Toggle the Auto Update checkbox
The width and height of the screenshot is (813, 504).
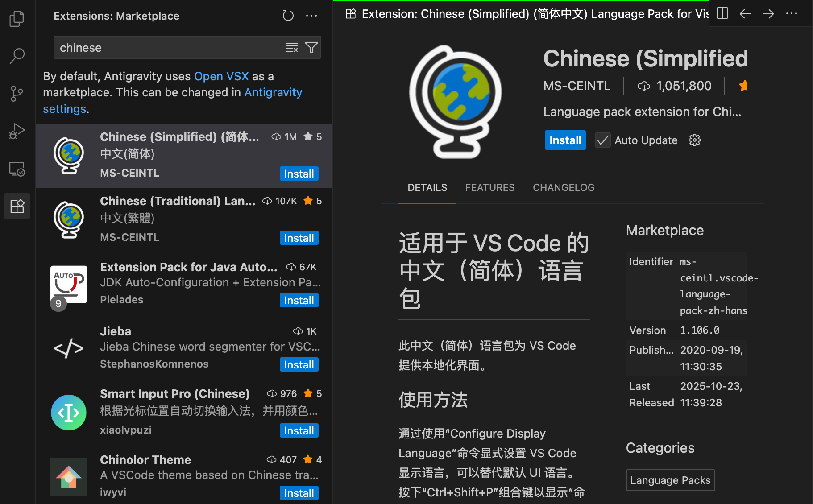click(602, 140)
